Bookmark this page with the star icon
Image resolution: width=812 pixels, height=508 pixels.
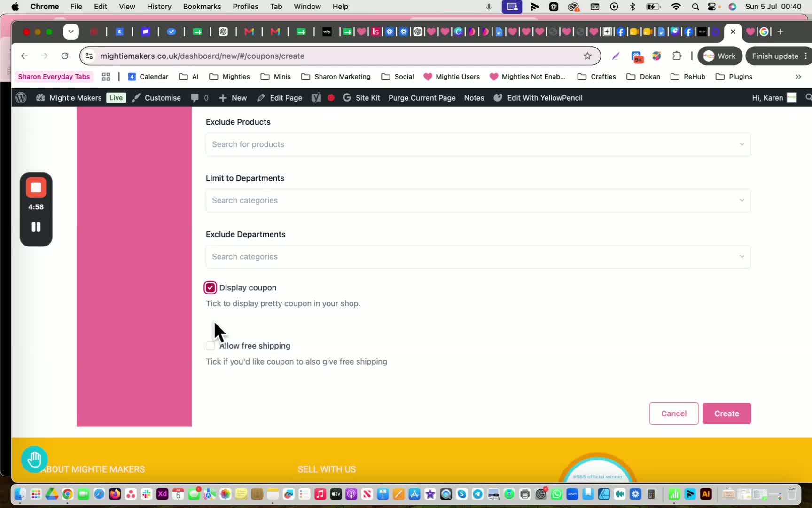click(x=587, y=56)
